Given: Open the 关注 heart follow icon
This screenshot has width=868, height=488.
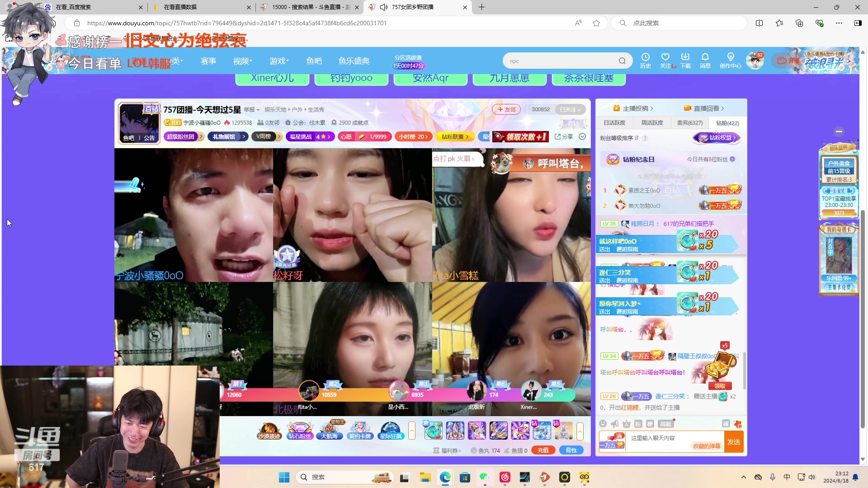Looking at the screenshot, I should [x=665, y=60].
